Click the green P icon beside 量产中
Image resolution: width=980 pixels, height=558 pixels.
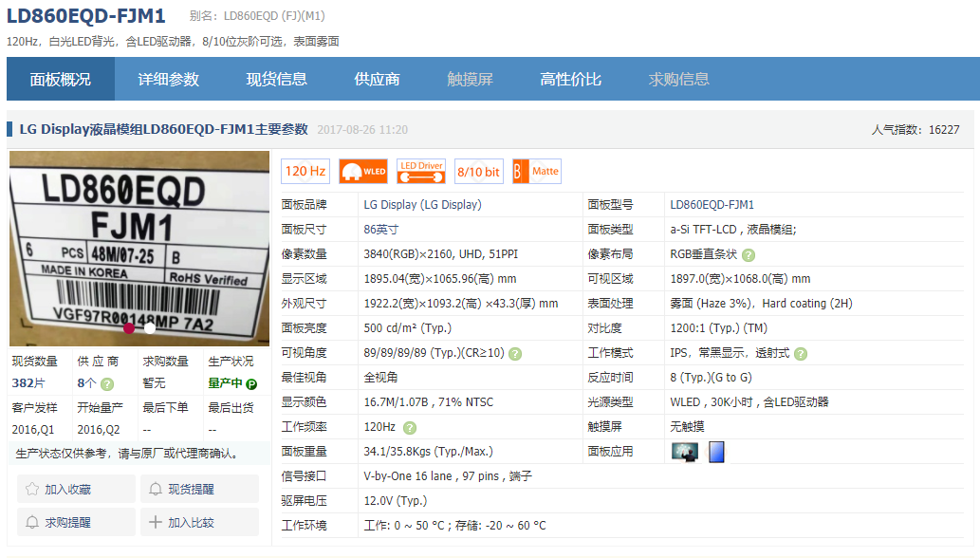point(251,384)
